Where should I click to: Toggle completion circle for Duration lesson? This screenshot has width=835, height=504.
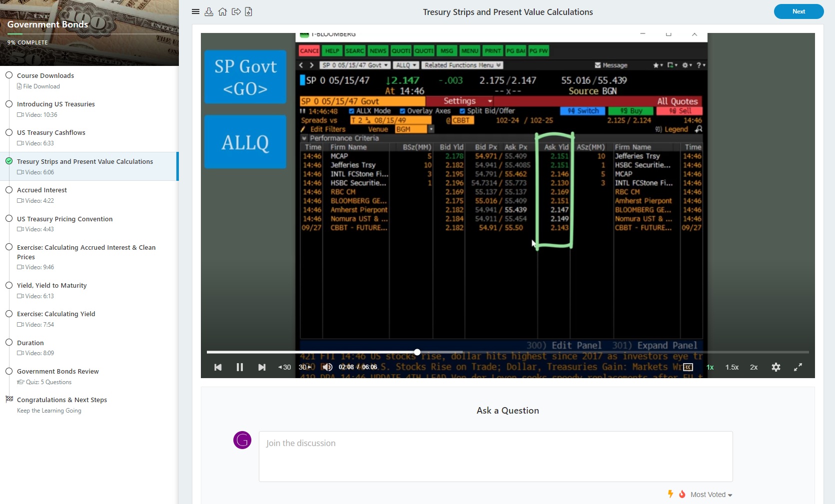coord(9,343)
